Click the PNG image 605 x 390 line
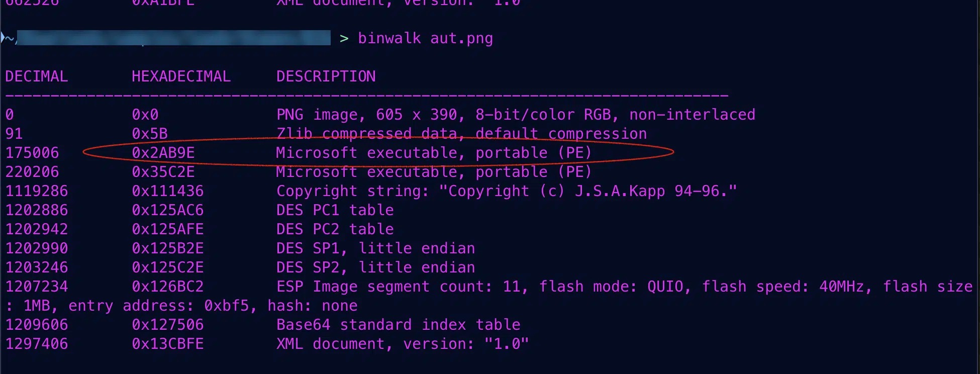The width and height of the screenshot is (980, 374). point(515,115)
